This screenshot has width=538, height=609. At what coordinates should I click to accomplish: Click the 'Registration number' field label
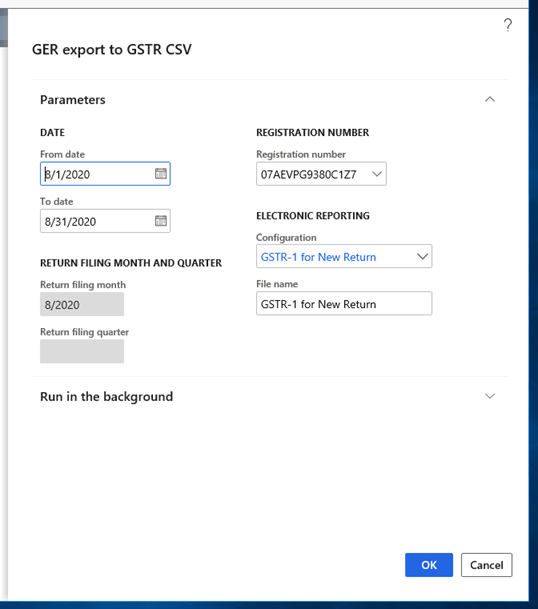(301, 154)
